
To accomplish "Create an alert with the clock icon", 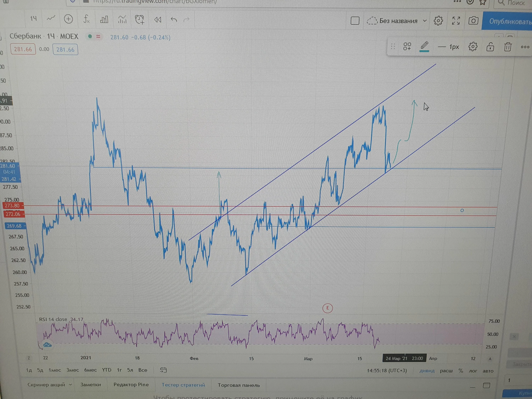I will [x=140, y=20].
